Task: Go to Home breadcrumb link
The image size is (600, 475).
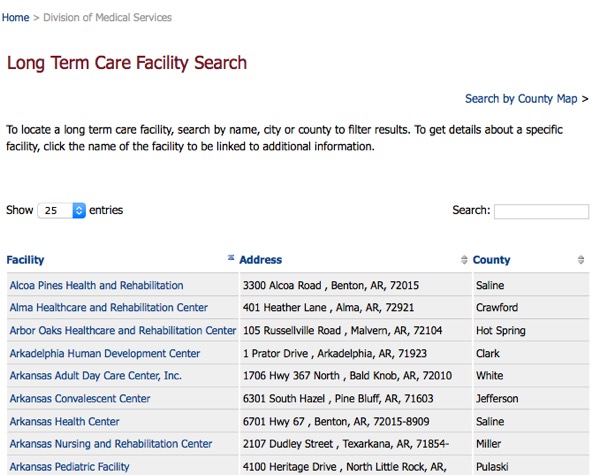Action: click(15, 18)
